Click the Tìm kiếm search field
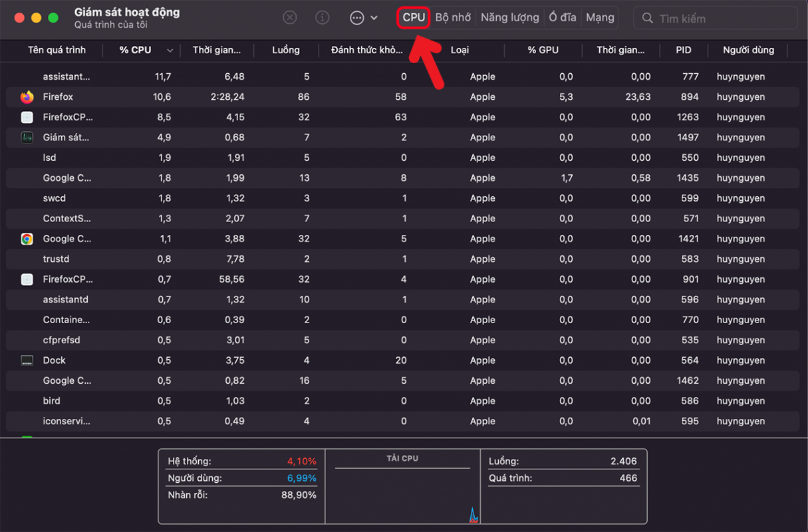Viewport: 808px width, 532px height. coord(722,19)
